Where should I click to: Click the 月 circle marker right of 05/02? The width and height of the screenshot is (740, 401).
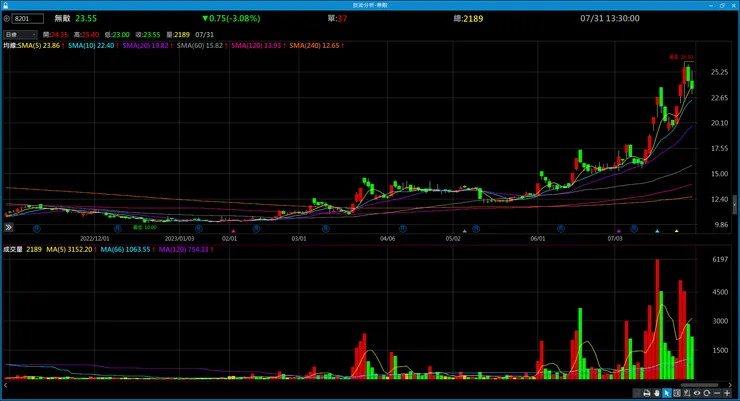pos(476,229)
